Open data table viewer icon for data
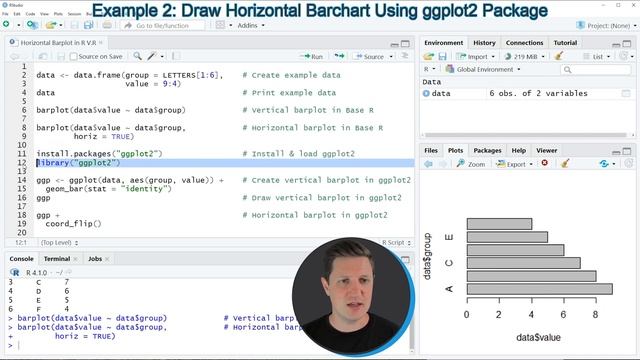 click(x=626, y=93)
